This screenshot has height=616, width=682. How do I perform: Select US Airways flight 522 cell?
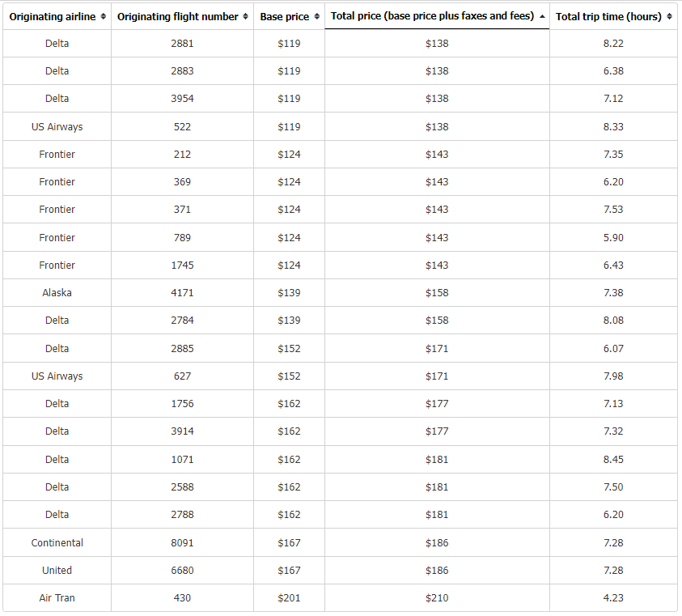(x=182, y=127)
